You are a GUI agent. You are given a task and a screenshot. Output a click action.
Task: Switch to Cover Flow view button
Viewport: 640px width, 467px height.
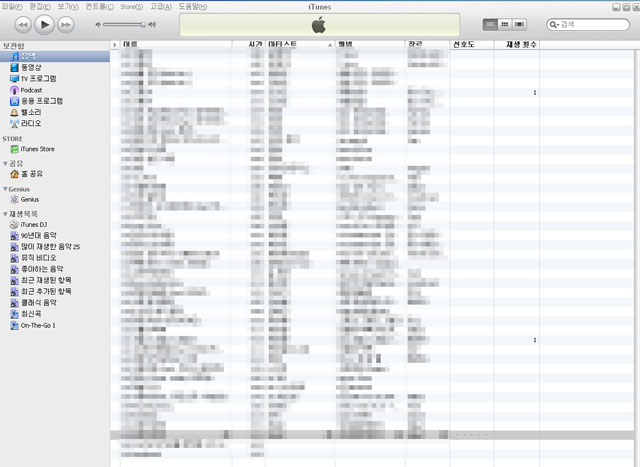519,24
